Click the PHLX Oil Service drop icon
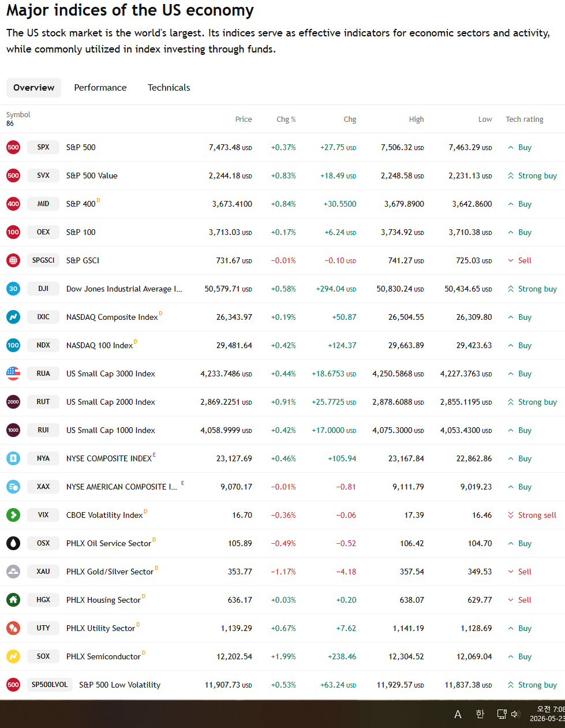The height and width of the screenshot is (728, 565). (13, 543)
